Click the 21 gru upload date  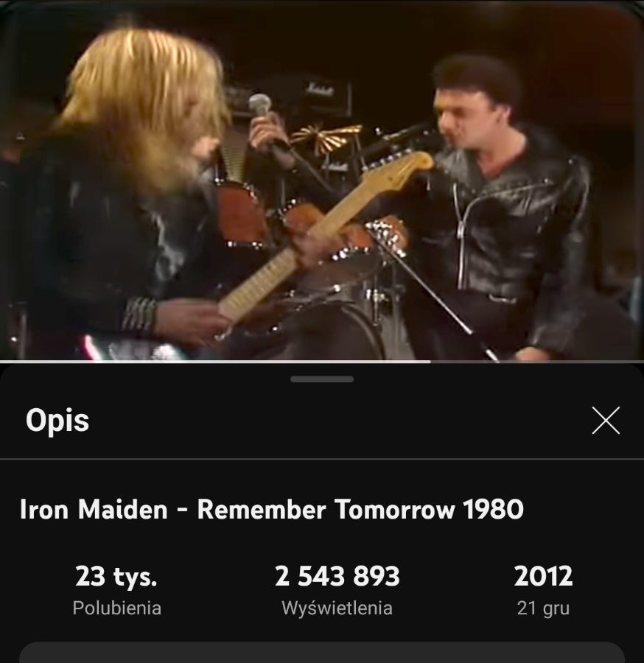click(543, 608)
